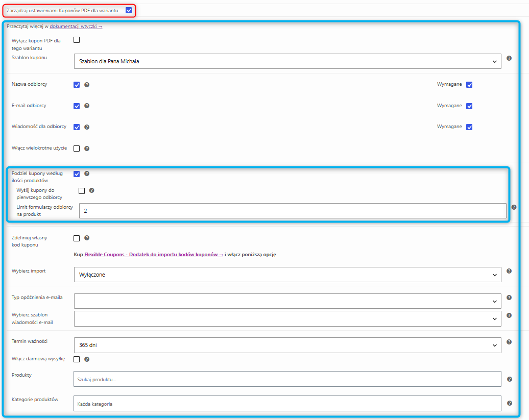Show help icon for Zdefiniuj własny kod kuponu
The image size is (529, 420).
(x=87, y=238)
